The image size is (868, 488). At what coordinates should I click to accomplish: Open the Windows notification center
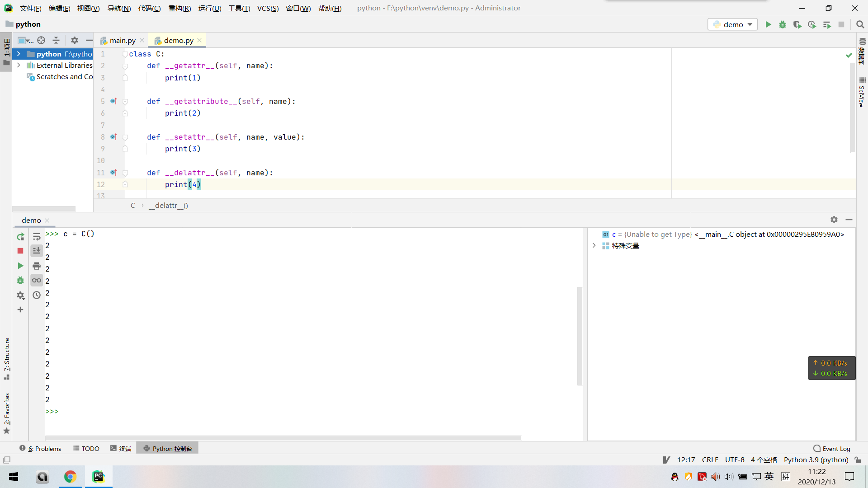pos(849,477)
